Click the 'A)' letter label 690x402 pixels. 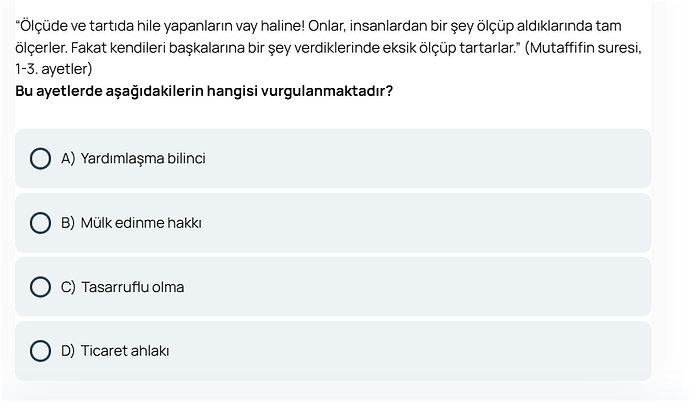(x=69, y=159)
